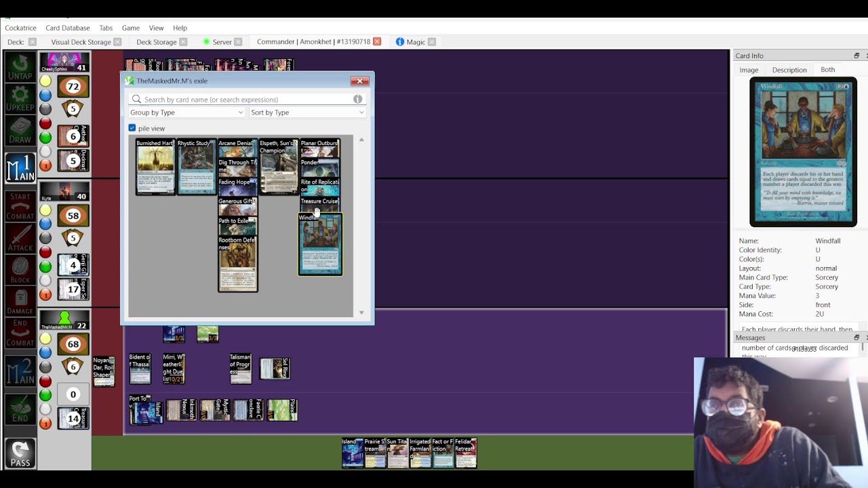
Task: Click the exile card search field
Action: pos(245,99)
